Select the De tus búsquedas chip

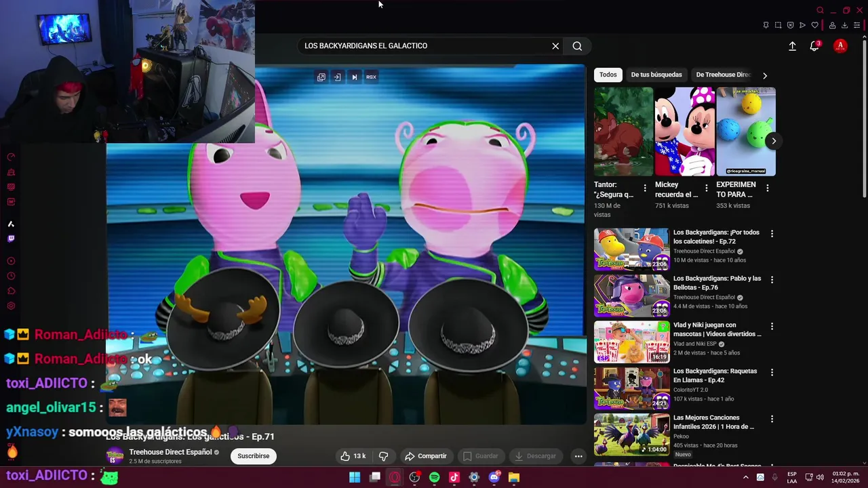(656, 75)
